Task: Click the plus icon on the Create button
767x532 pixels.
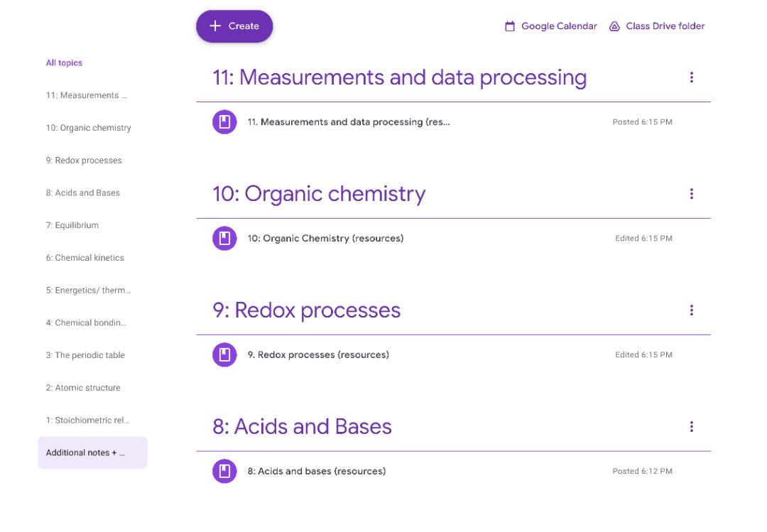Action: (x=214, y=26)
